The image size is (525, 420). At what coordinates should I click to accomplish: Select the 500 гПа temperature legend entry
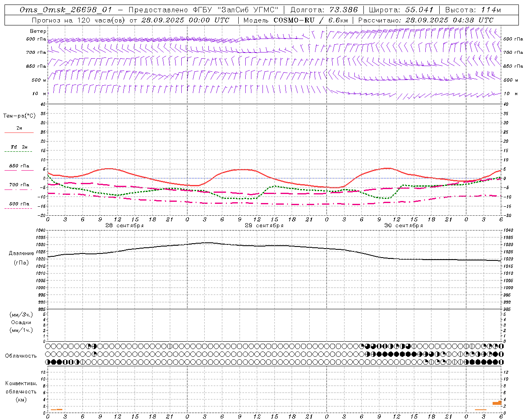pyautogui.click(x=19, y=204)
